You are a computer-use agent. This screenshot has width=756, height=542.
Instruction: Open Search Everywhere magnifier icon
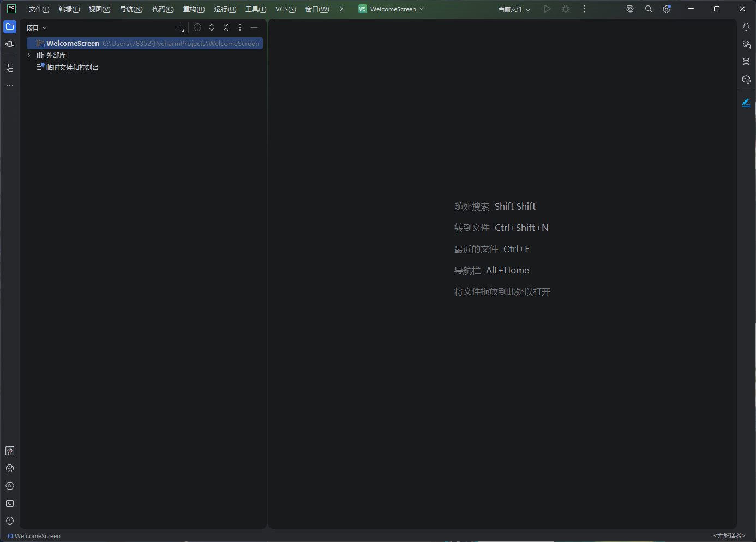click(649, 9)
